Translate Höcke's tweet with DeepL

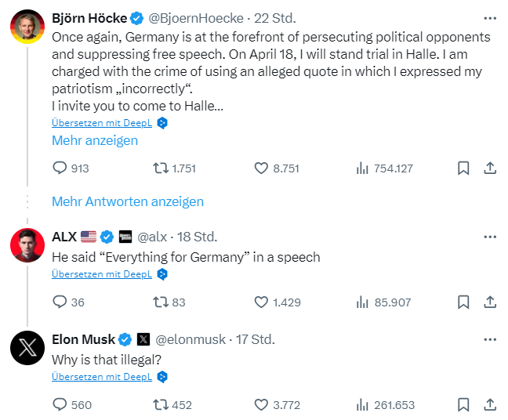click(x=102, y=123)
